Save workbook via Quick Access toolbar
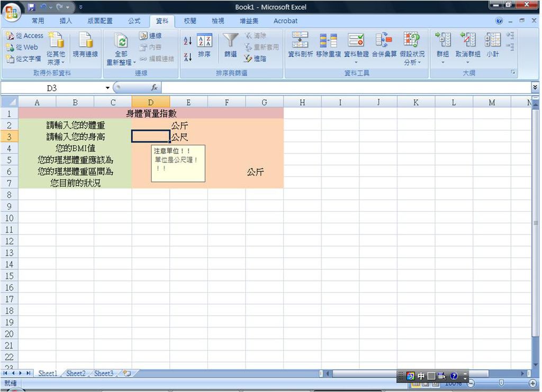Viewport: 542px width, 392px height. 32,7
